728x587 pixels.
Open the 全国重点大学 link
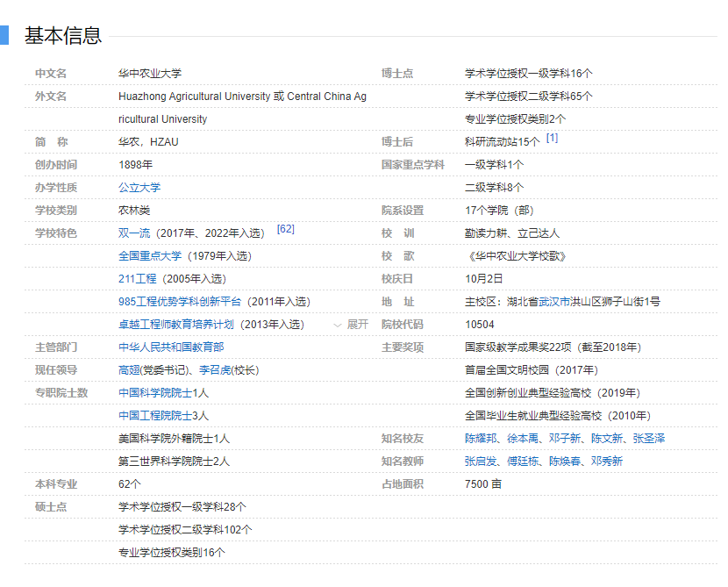pos(150,256)
